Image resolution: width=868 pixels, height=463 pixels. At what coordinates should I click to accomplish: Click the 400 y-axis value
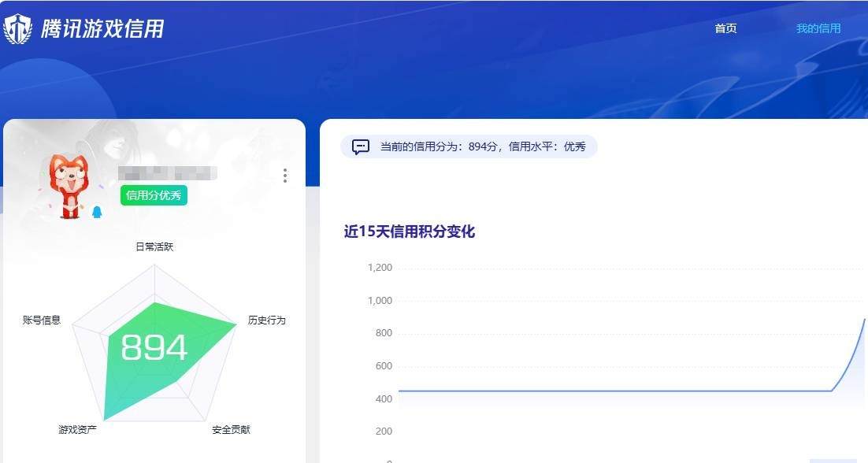pyautogui.click(x=384, y=399)
